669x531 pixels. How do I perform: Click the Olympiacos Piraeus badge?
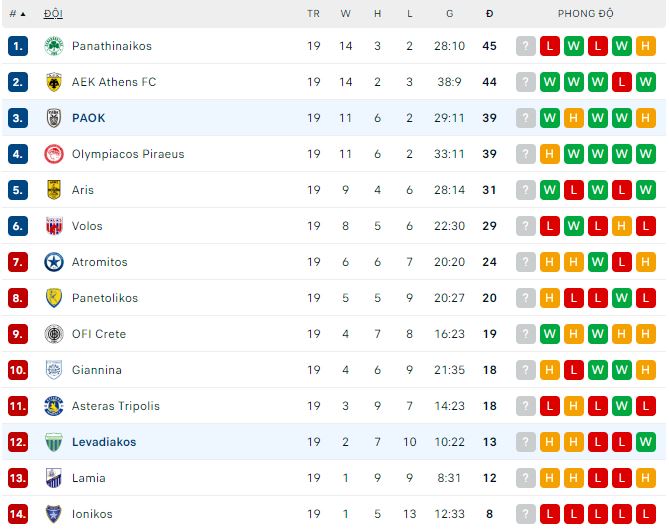54,154
